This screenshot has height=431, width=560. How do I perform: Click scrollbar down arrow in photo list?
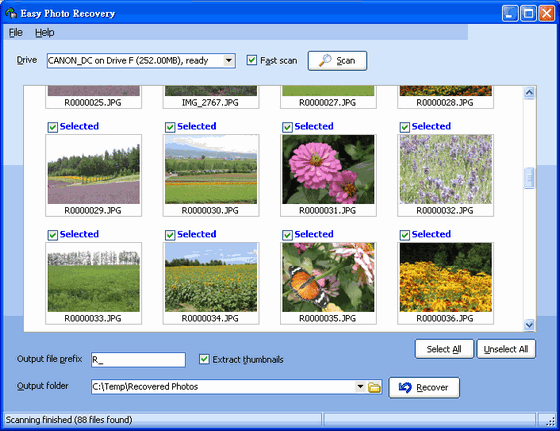(529, 325)
